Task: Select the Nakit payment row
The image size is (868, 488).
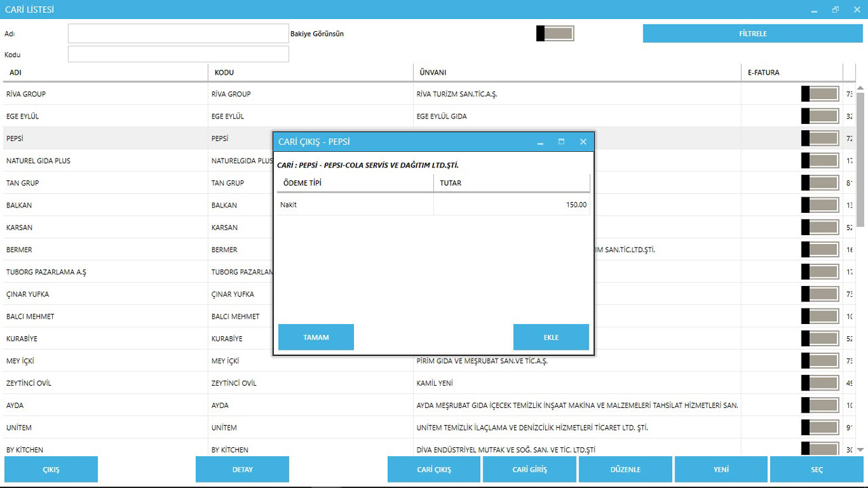Action: pyautogui.click(x=434, y=205)
